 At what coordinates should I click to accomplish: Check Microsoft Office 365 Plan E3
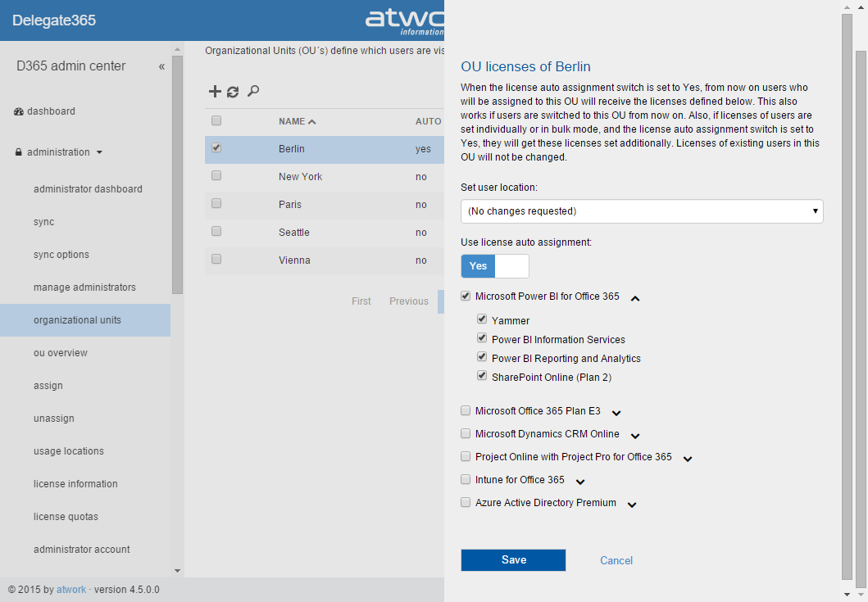click(466, 410)
